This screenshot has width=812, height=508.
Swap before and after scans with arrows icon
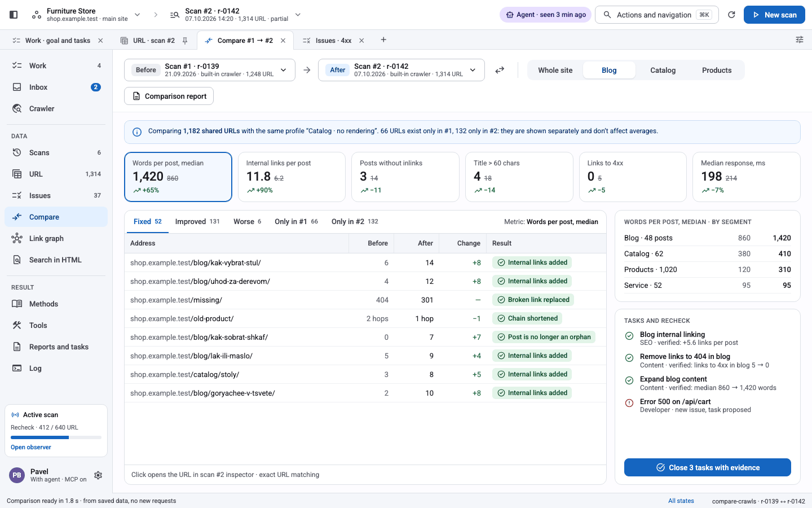[500, 70]
